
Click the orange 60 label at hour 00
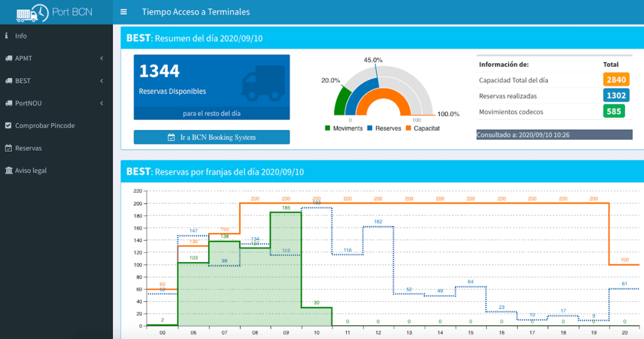tap(162, 285)
